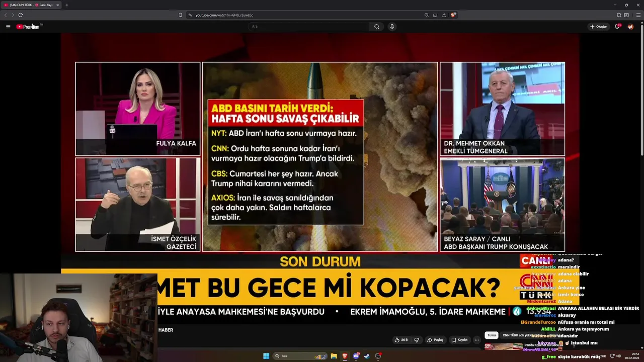This screenshot has height=362, width=644.
Task: Go to YouTube Premium home logo
Action: click(28, 27)
